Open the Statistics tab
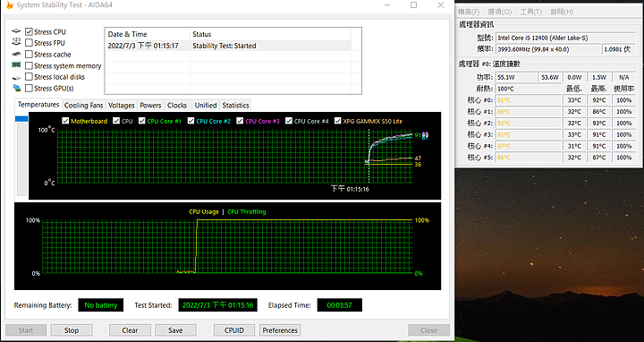Image resolution: width=644 pixels, height=342 pixels. pos(235,106)
